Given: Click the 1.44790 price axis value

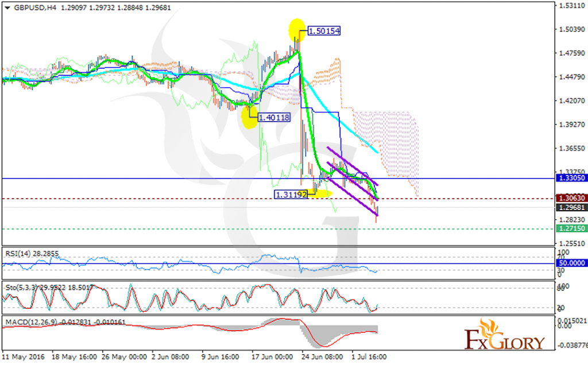Looking at the screenshot, I should (x=572, y=77).
